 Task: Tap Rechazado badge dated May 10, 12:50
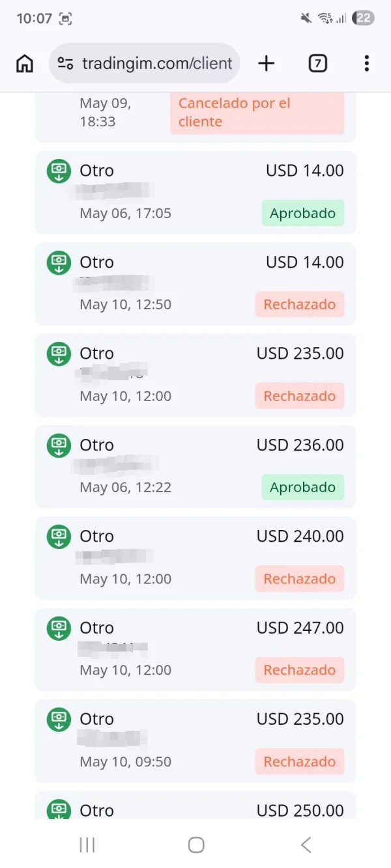click(299, 304)
